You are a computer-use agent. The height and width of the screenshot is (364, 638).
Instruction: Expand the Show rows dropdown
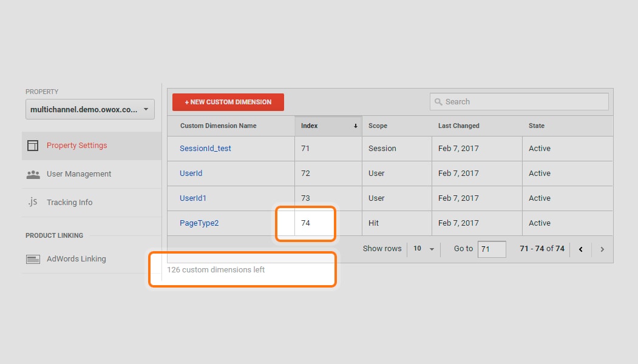pyautogui.click(x=424, y=249)
